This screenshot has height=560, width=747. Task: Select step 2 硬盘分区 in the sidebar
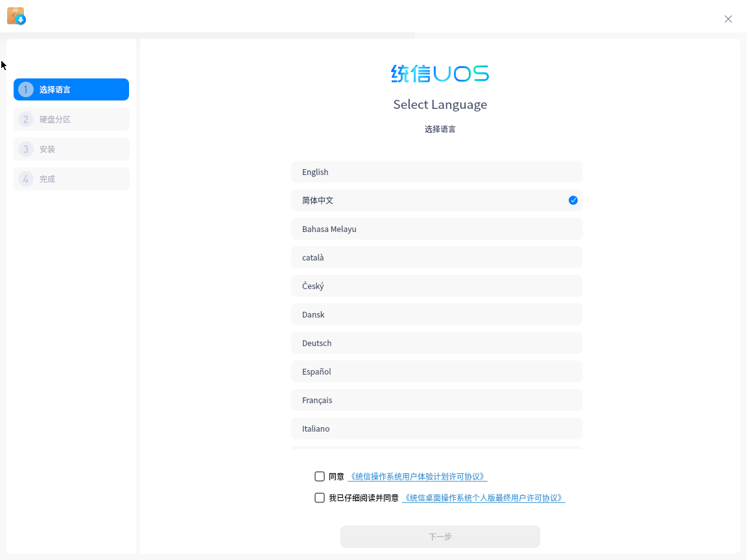pos(71,119)
